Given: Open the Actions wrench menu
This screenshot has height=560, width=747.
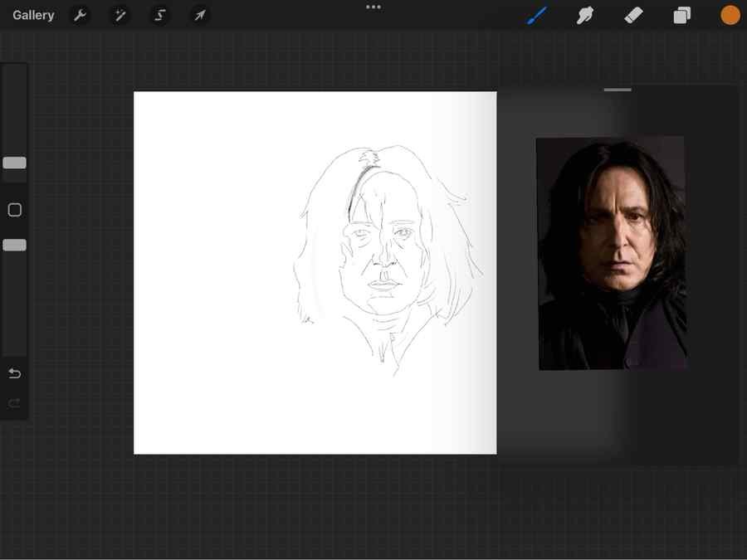Looking at the screenshot, I should 80,15.
